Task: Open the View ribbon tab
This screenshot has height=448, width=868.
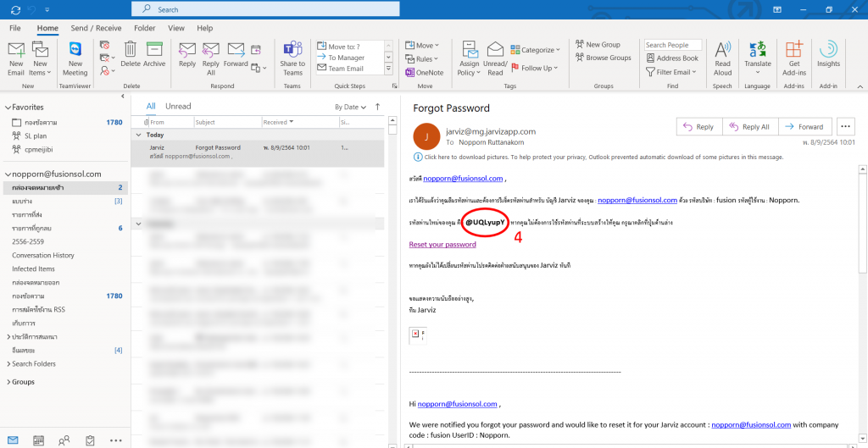Action: 176,28
